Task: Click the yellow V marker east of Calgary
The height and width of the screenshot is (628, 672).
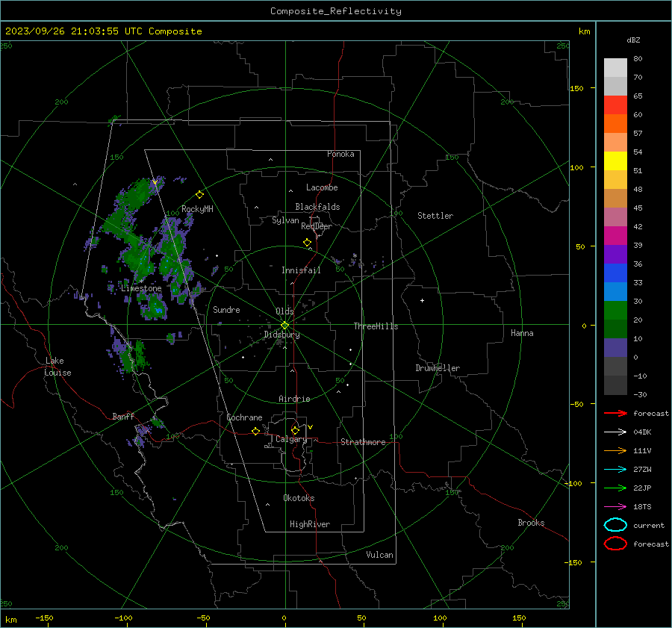Action: tap(311, 427)
